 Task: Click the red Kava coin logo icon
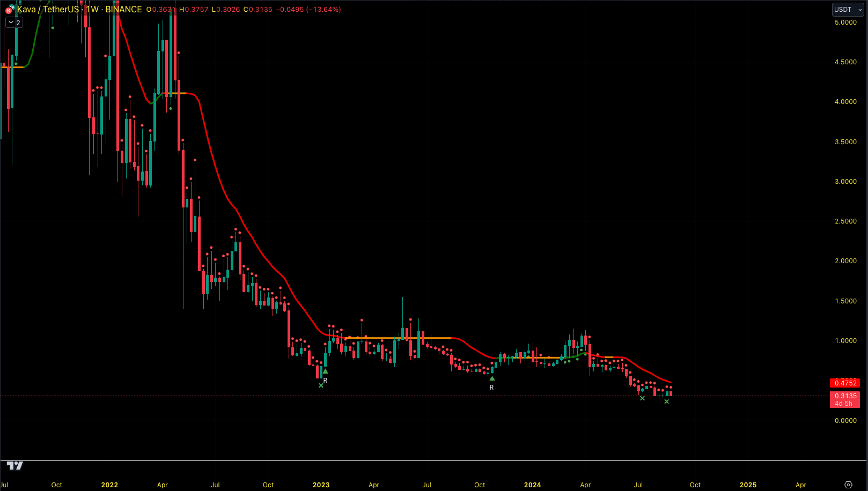[x=9, y=10]
